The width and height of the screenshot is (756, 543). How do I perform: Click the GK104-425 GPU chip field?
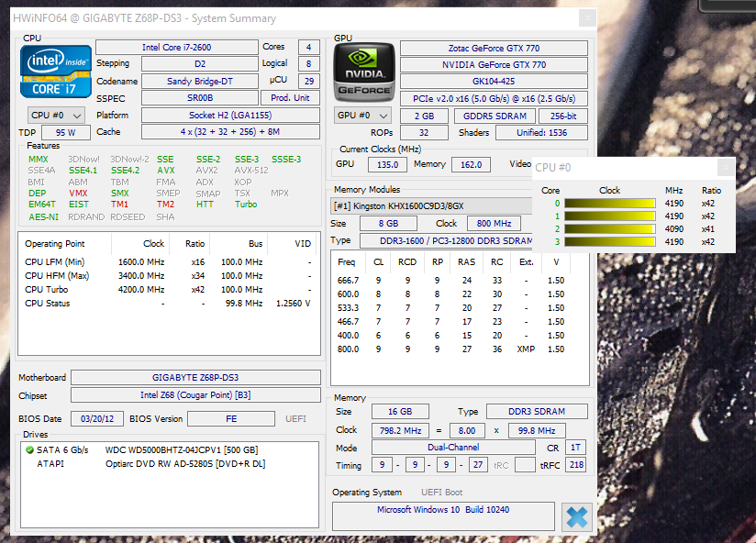tap(494, 81)
